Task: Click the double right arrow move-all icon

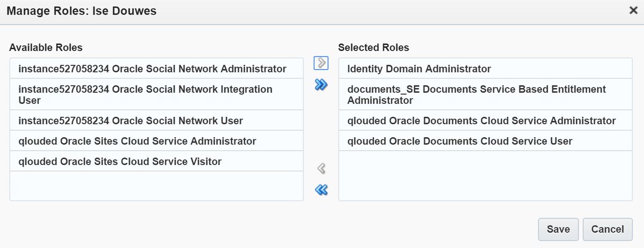Action: click(x=321, y=85)
